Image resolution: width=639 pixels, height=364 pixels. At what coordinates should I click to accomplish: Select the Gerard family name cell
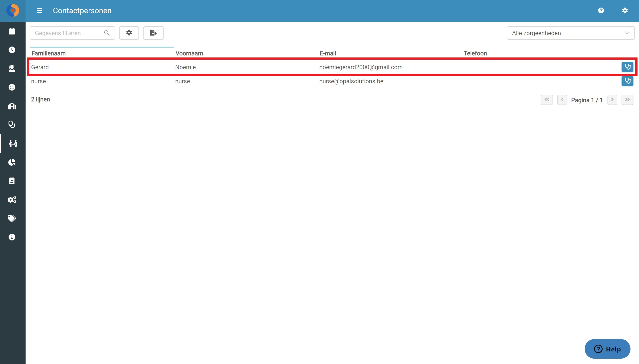pos(40,67)
